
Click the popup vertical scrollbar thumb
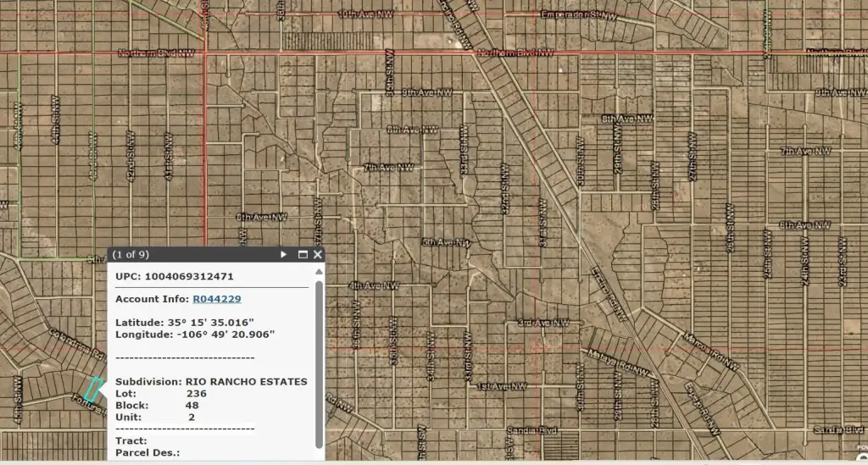319,364
